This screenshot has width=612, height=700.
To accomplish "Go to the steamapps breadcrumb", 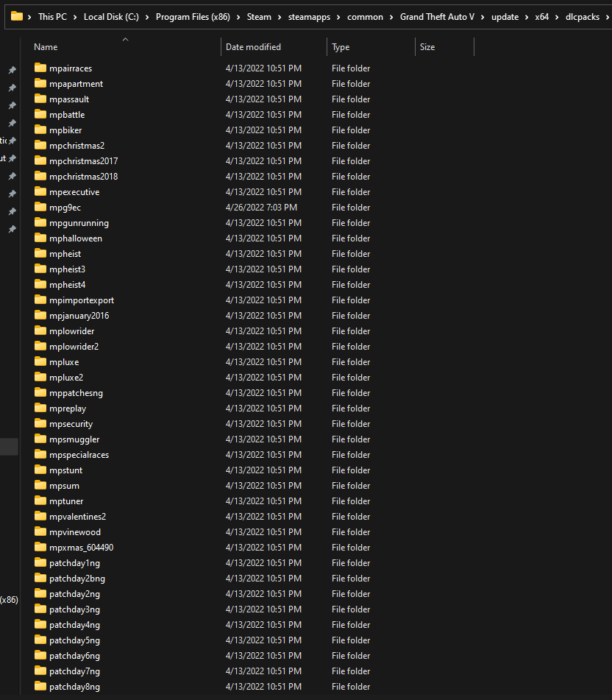I will click(x=309, y=17).
